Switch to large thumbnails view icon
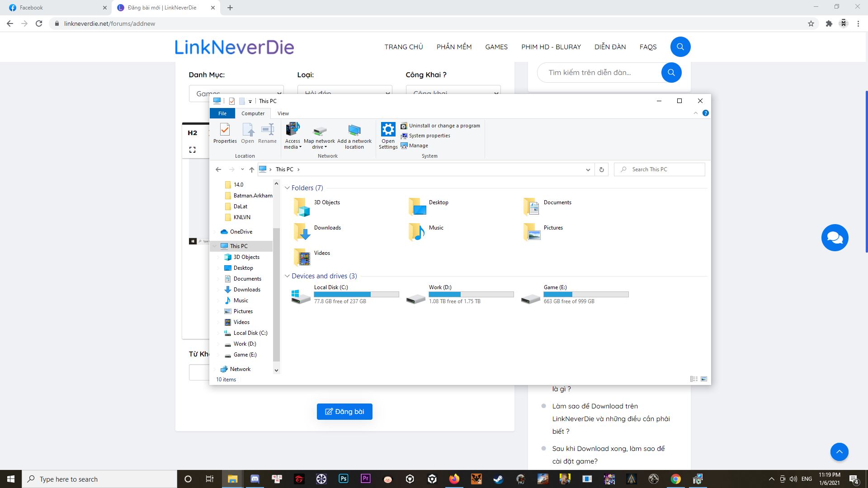The image size is (868, 488). click(704, 379)
